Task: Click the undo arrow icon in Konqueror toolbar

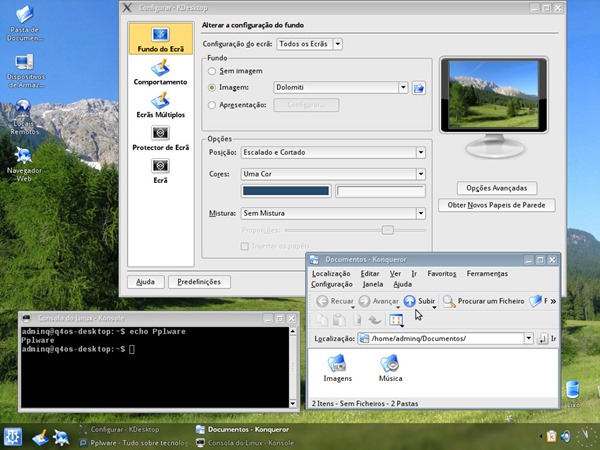Action: [x=375, y=320]
